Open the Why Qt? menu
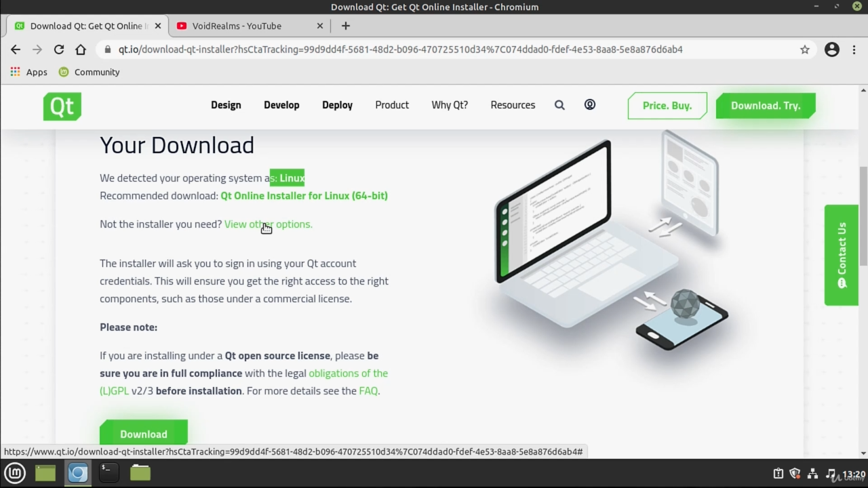 pyautogui.click(x=450, y=105)
